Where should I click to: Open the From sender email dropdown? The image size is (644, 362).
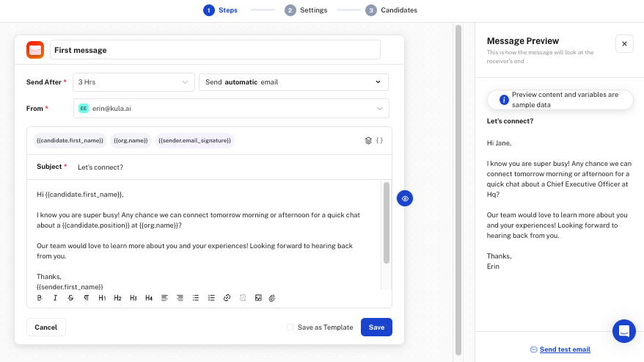(231, 109)
